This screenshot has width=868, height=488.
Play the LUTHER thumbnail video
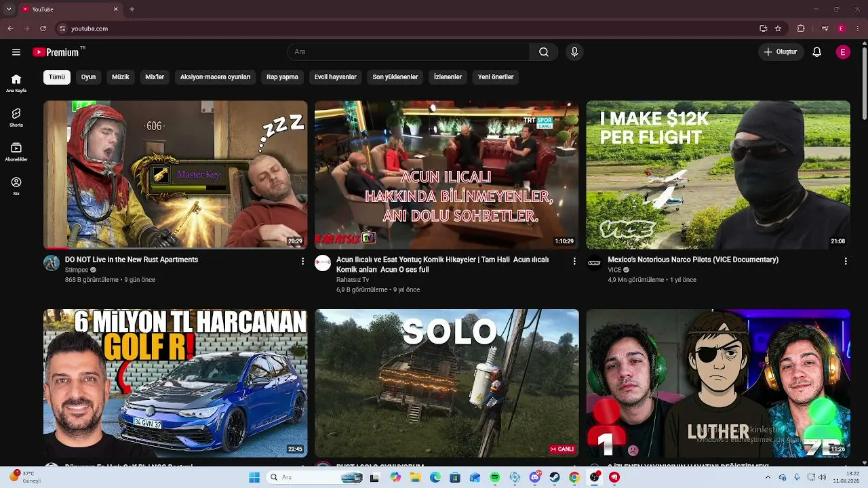tap(718, 384)
